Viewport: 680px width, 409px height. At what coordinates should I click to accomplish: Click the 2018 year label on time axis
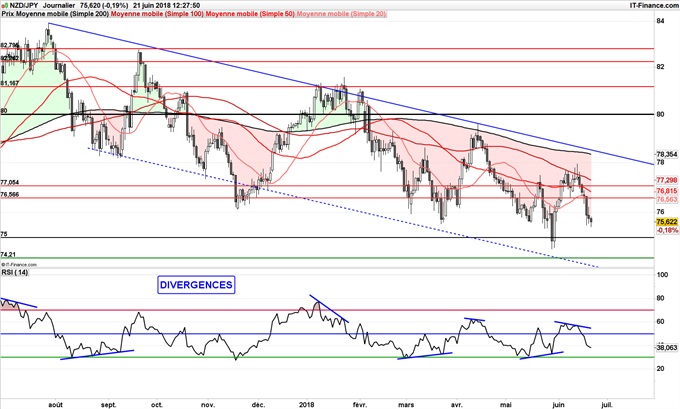(x=307, y=405)
